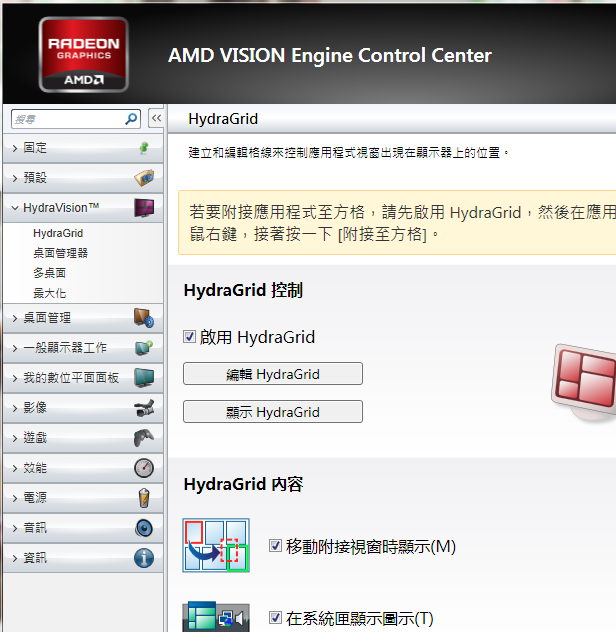The image size is (616, 632).
Task: Click the 桌面管理 desktop management icon
Action: point(144,318)
